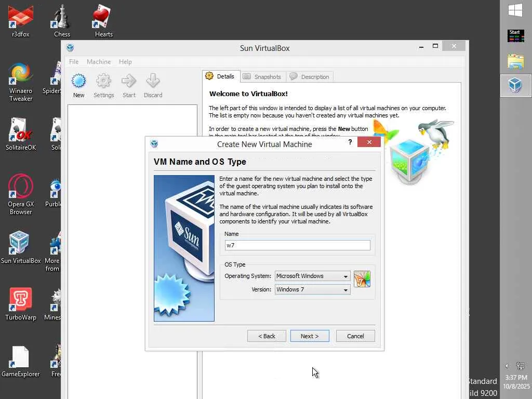532x399 pixels.
Task: Open File Explorer from the sidebar taskbar
Action: point(516,61)
